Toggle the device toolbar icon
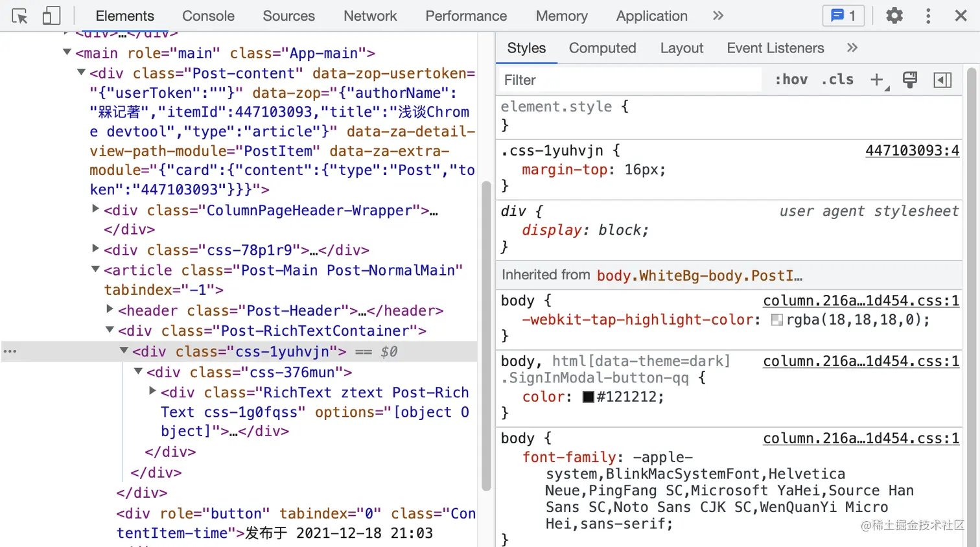 pyautogui.click(x=51, y=16)
